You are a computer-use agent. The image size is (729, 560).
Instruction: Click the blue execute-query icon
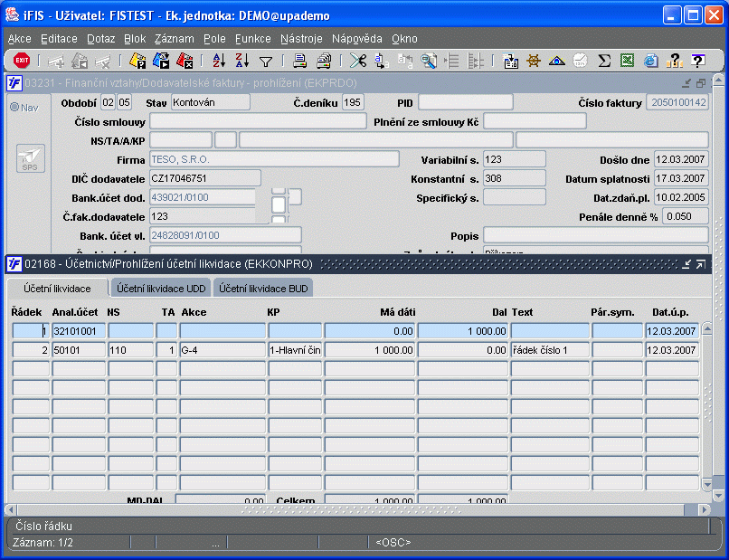161,61
